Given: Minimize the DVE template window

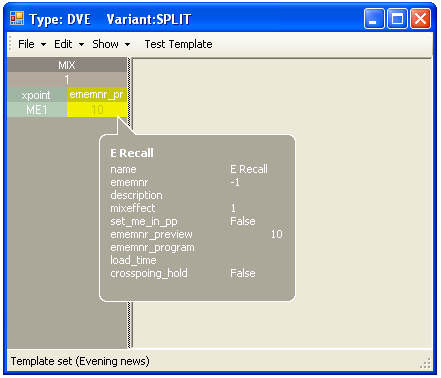Looking at the screenshot, I should tap(374, 19).
